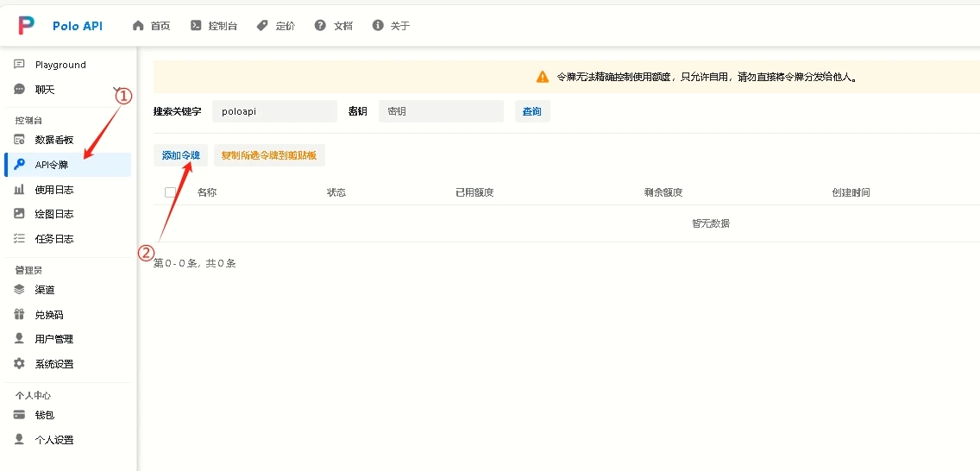
Task: Click the 数据看板 dashboard icon
Action: pos(19,139)
